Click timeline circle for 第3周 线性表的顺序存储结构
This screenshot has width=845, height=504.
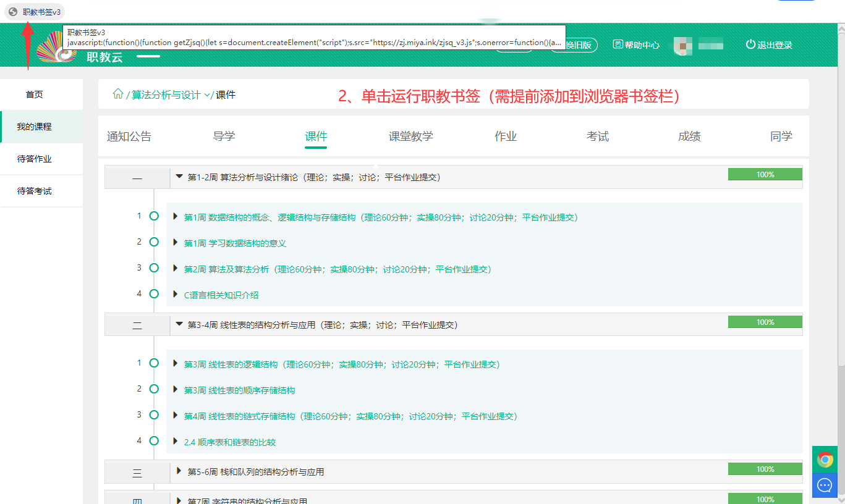(154, 389)
